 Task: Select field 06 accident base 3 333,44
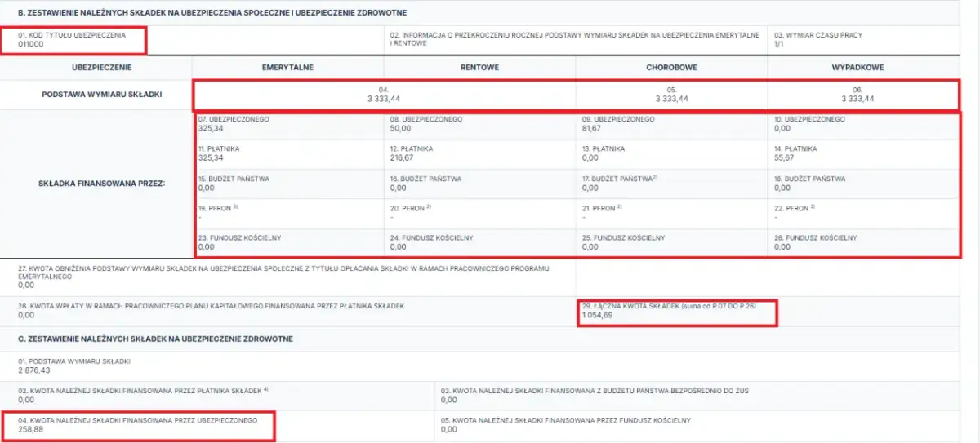click(x=857, y=98)
